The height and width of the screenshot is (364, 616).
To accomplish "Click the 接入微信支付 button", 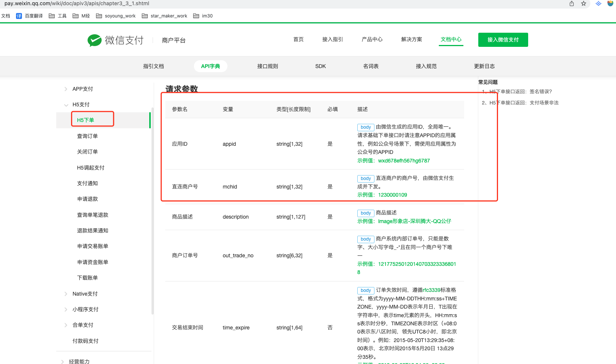I will point(503,40).
